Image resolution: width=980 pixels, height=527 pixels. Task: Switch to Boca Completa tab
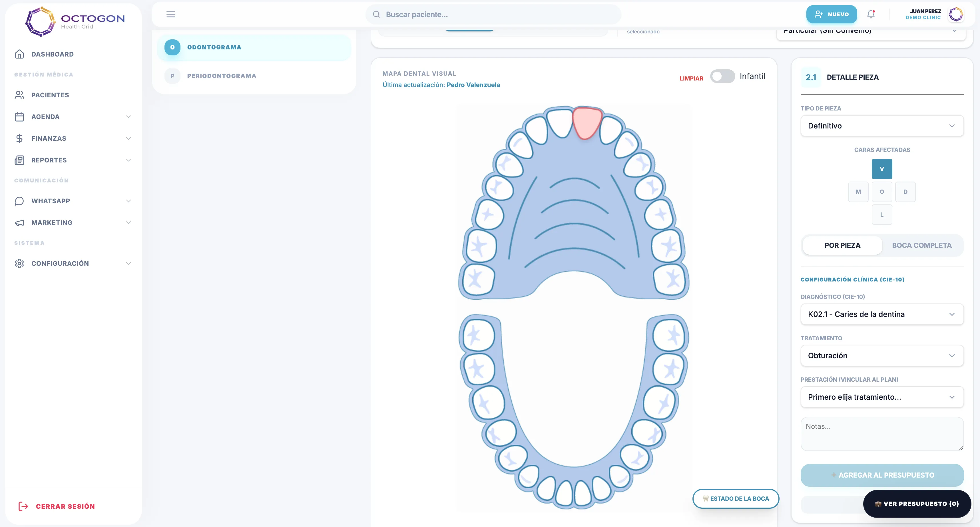coord(922,245)
